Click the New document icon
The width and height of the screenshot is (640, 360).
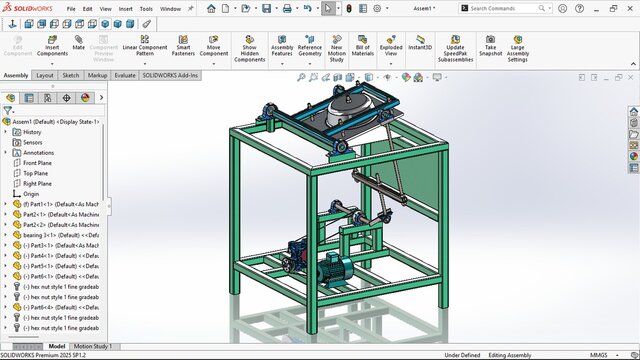click(x=225, y=8)
